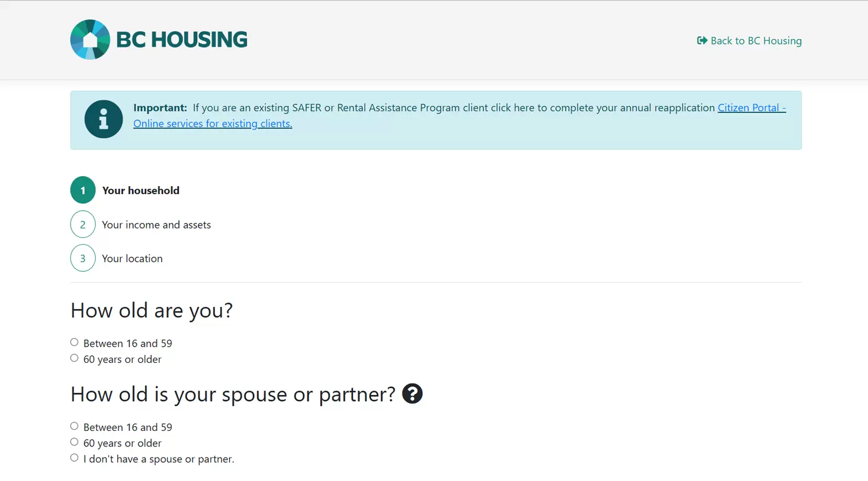This screenshot has height=481, width=868.
Task: Choose I don't have a spouse or partner
Action: click(74, 457)
